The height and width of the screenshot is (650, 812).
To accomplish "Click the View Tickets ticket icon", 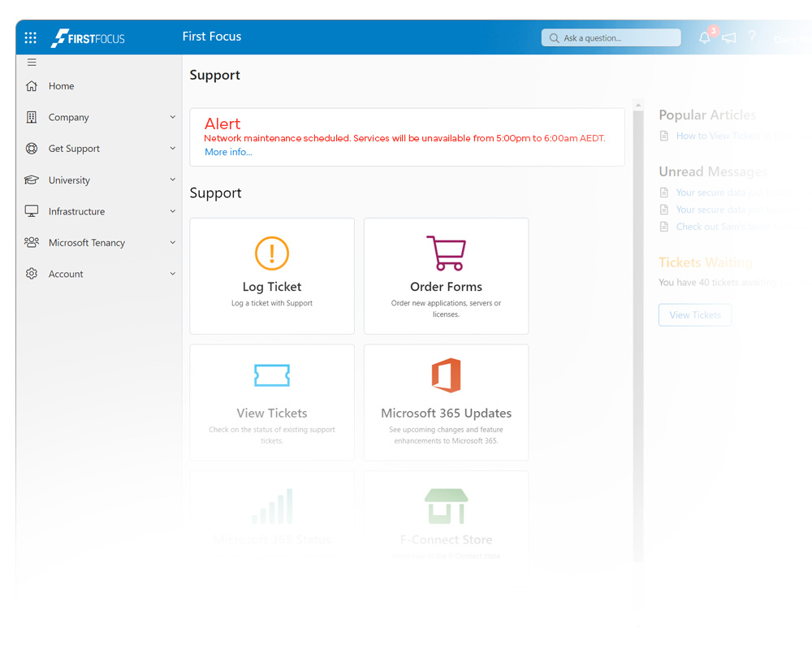I will (272, 375).
